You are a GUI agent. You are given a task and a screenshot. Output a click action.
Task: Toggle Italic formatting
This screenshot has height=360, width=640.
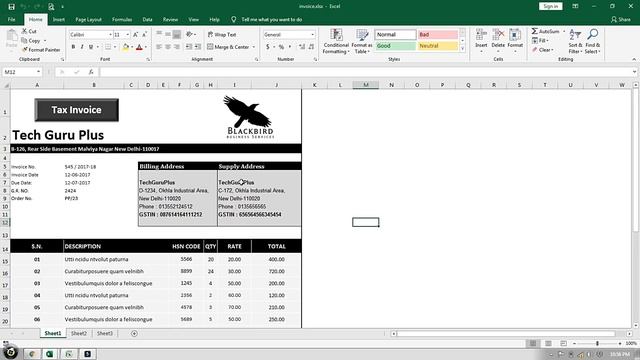click(82, 47)
